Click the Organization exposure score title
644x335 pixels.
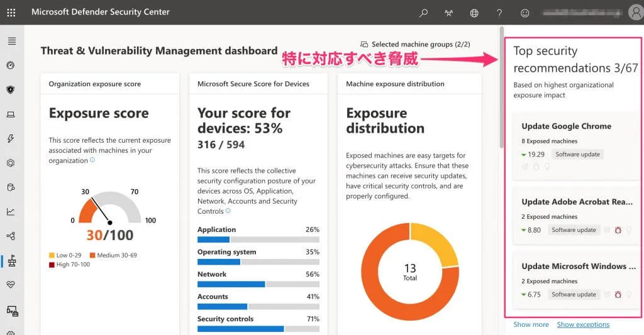95,84
